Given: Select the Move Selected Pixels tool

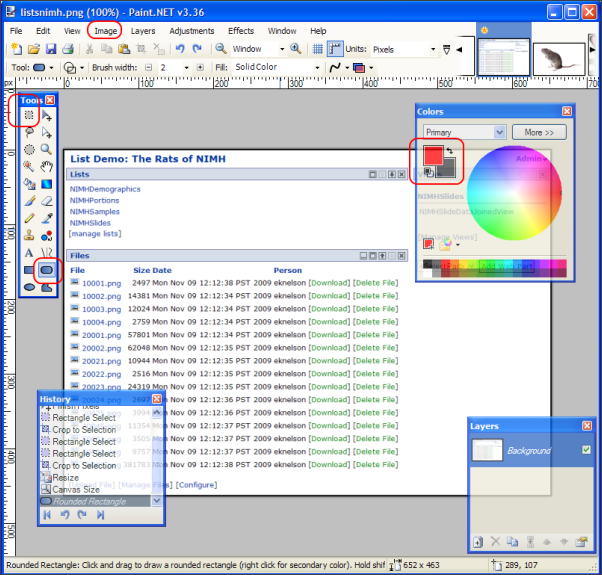Looking at the screenshot, I should [x=46, y=115].
